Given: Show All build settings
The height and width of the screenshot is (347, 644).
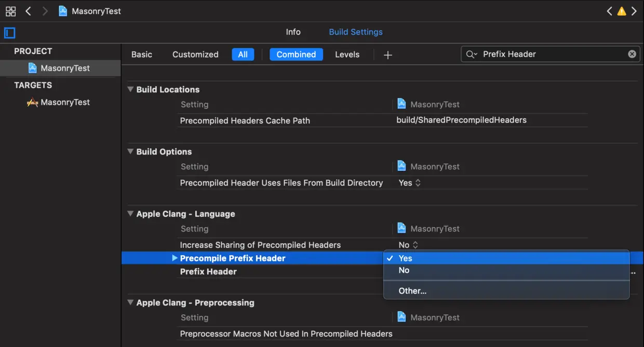Looking at the screenshot, I should point(243,54).
